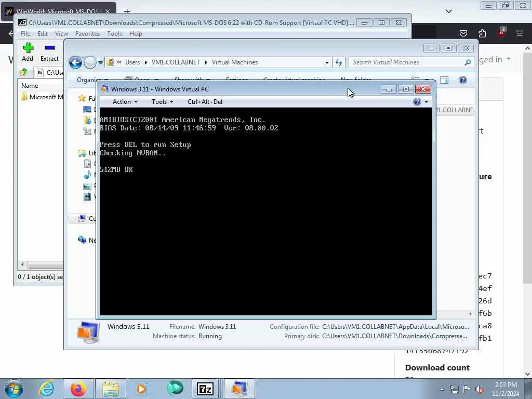
Task: Click the forward arrow in explorer window
Action: (x=90, y=62)
